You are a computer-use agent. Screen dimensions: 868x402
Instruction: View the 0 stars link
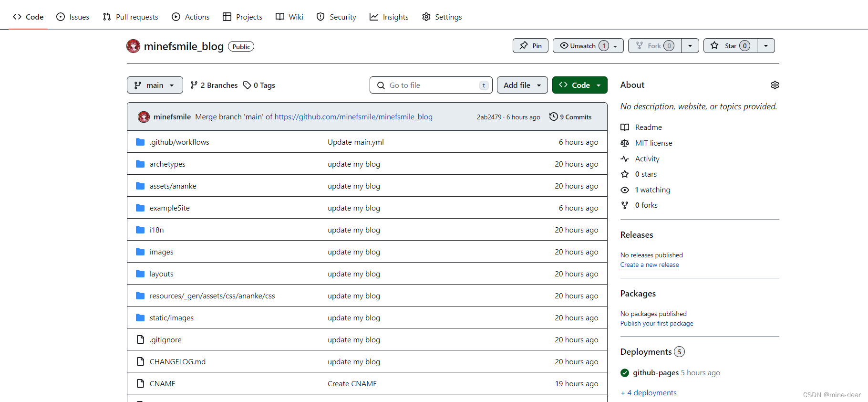pyautogui.click(x=639, y=174)
